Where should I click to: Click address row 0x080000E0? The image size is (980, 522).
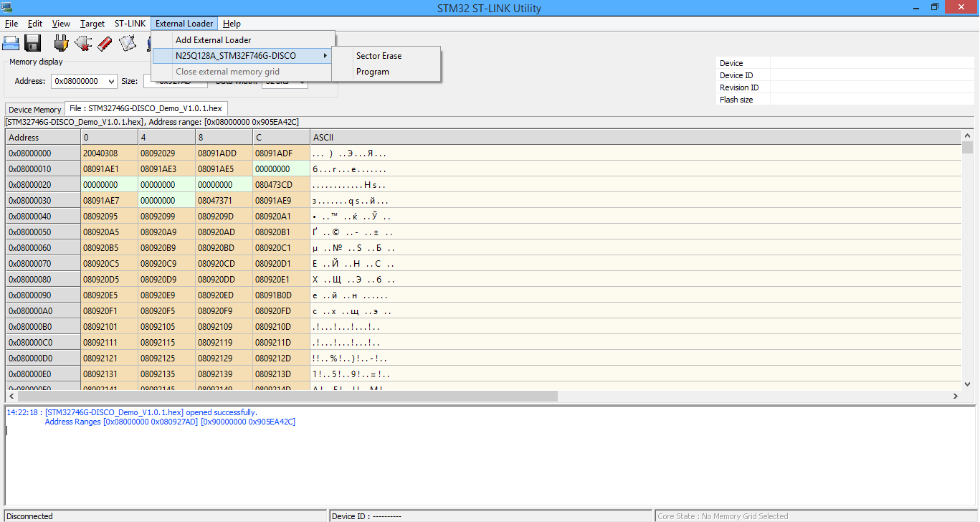pyautogui.click(x=43, y=374)
